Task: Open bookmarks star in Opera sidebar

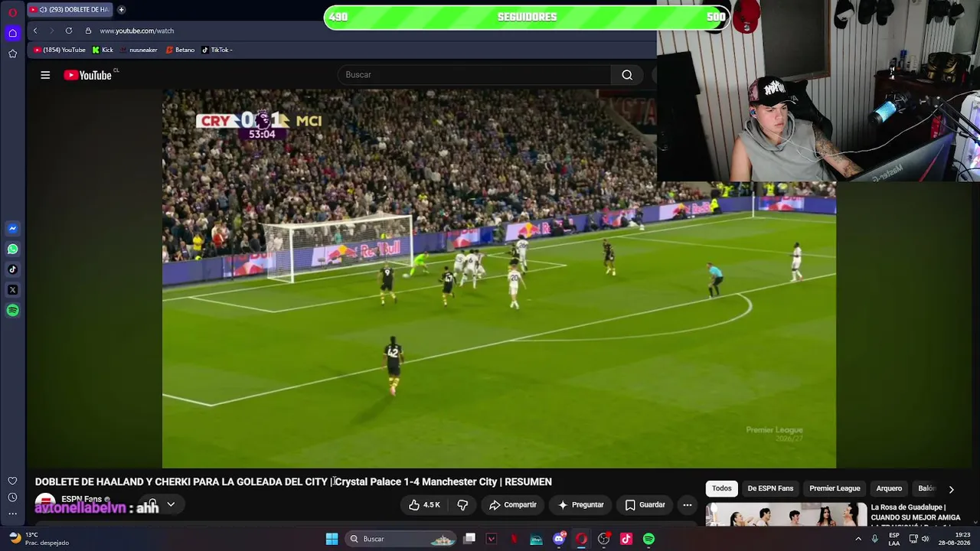Action: click(x=12, y=54)
